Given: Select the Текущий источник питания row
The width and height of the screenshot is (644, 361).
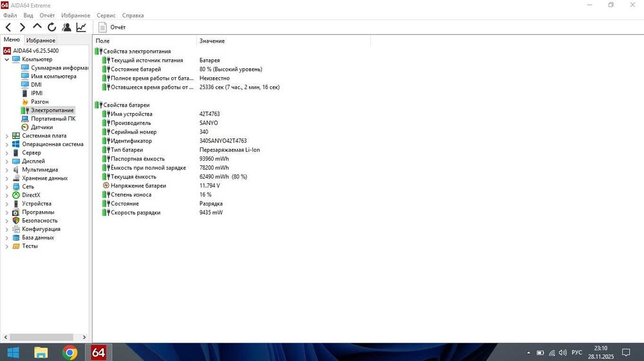Looking at the screenshot, I should (x=232, y=60).
